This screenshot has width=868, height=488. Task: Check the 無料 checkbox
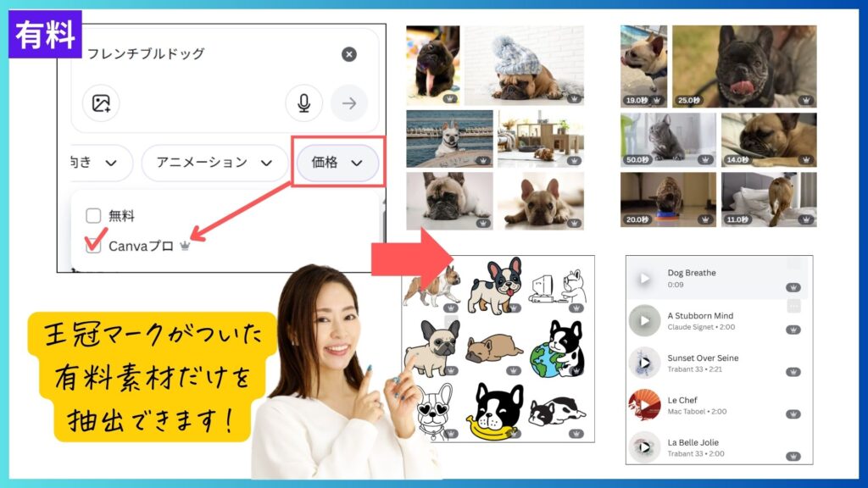pyautogui.click(x=93, y=216)
